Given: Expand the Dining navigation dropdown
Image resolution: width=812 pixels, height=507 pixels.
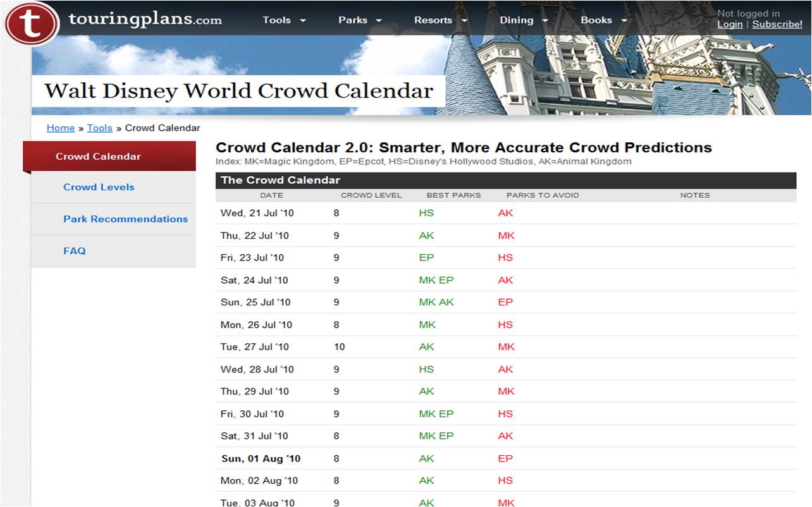Looking at the screenshot, I should click(x=524, y=20).
